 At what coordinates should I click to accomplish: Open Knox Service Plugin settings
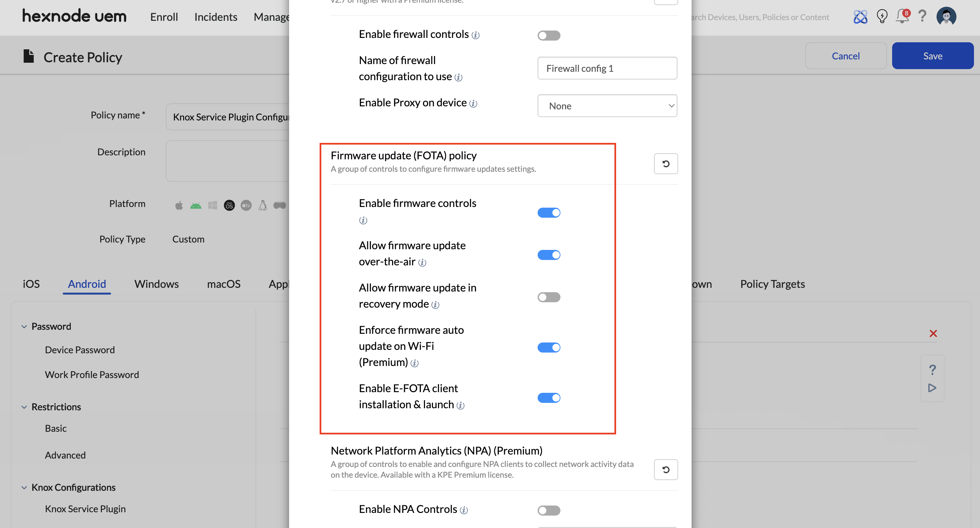pyautogui.click(x=85, y=509)
